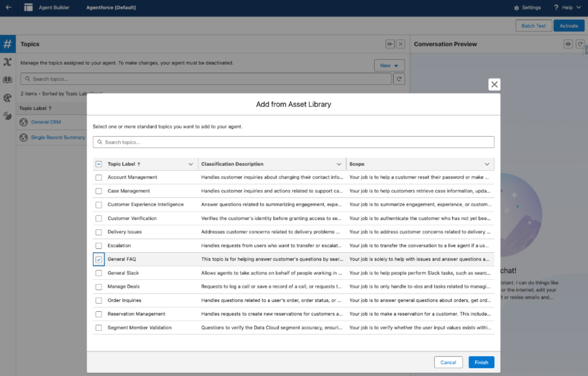Screen dimensions: 588x376
Task: Select the Agentforce (Default) tab
Action: [x=111, y=8]
